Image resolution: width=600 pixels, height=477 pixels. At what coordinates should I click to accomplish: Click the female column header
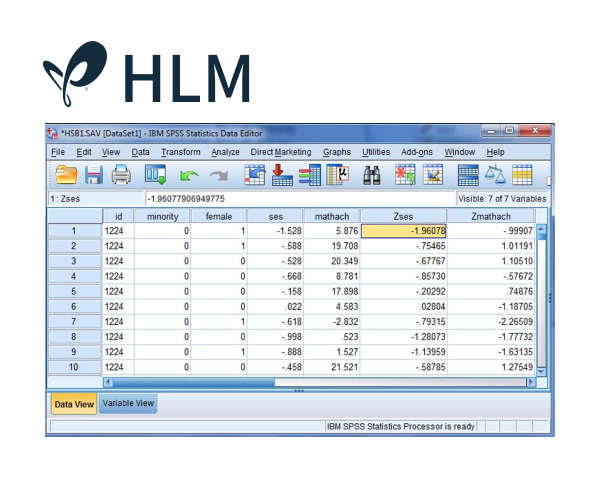click(219, 217)
